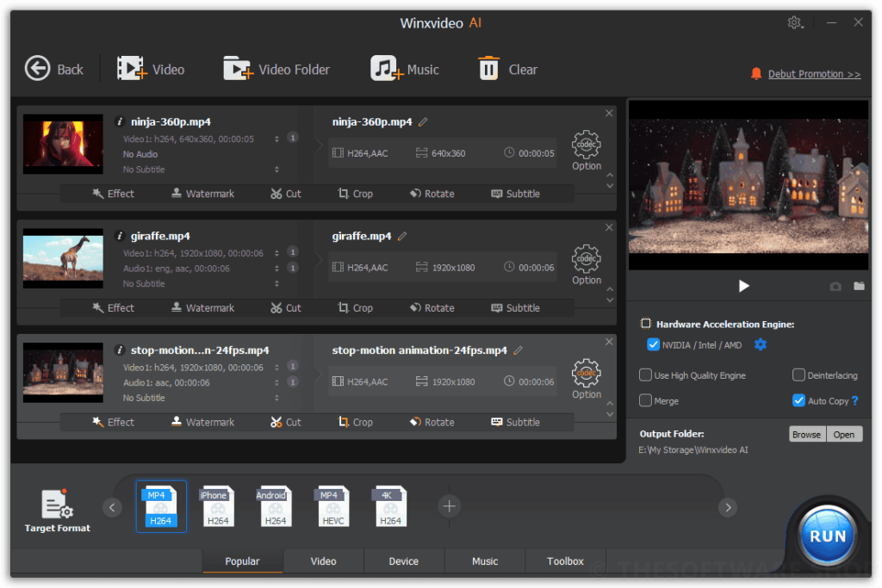This screenshot has height=588, width=882.
Task: Open the Target Format icon
Action: coord(57,504)
